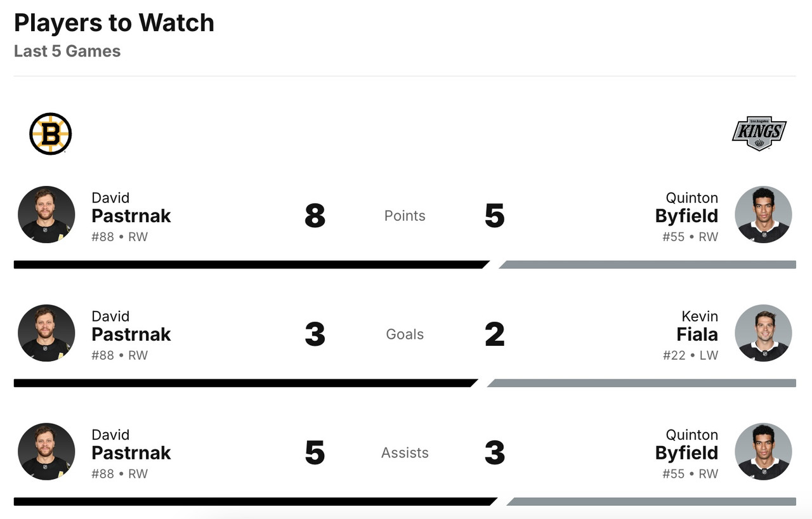
Task: Click the Goals stat label
Action: 405,334
